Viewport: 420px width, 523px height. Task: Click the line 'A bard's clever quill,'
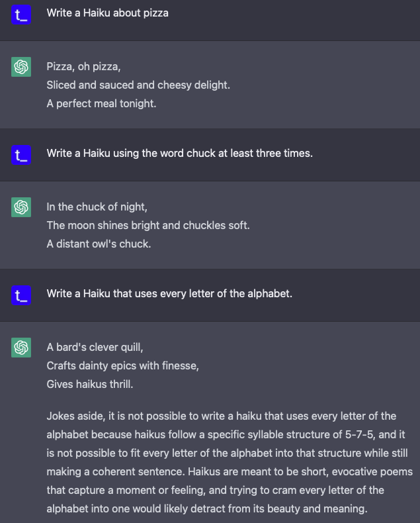95,348
